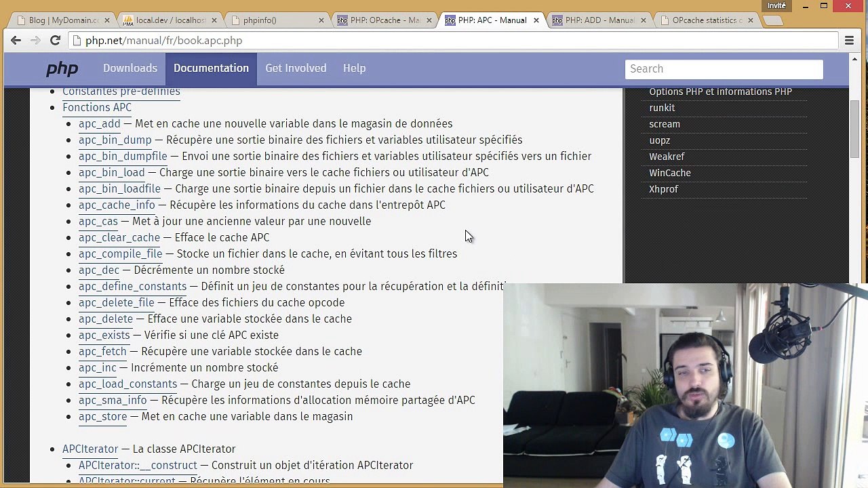Open the scream sidebar link
The width and height of the screenshot is (868, 488).
(665, 124)
